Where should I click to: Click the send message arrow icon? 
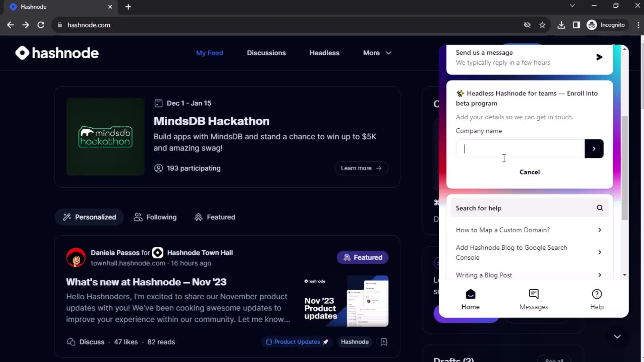(599, 57)
